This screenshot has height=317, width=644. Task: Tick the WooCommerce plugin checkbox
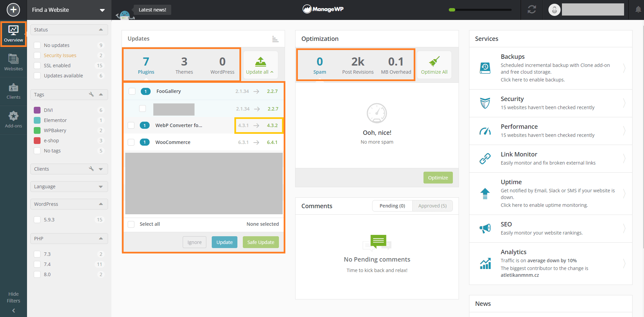(x=131, y=142)
